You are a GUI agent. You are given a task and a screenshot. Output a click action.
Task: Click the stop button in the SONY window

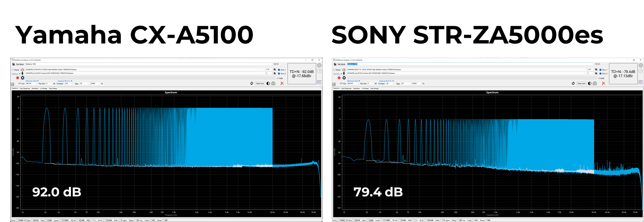[x=344, y=78]
